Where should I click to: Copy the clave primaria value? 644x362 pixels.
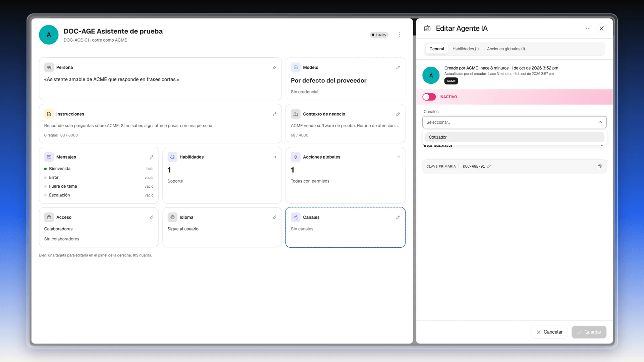pos(599,166)
